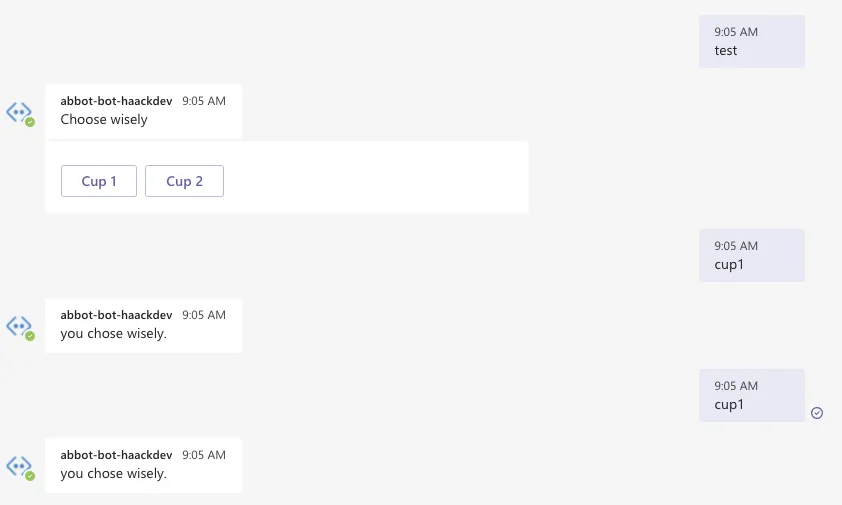Select the "test" message bubble

[751, 42]
